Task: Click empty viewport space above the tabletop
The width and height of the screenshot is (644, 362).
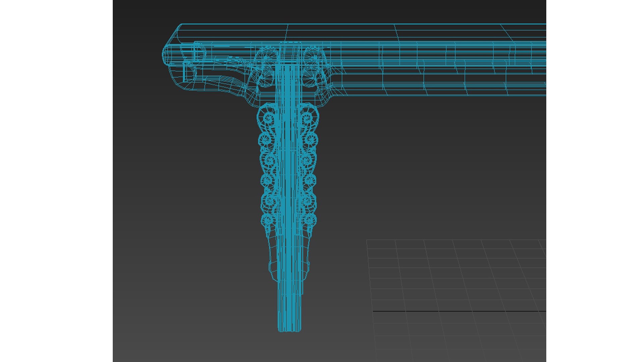Action: pos(335,12)
